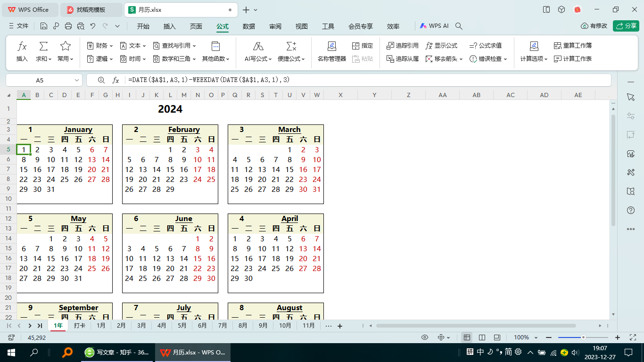The height and width of the screenshot is (362, 644).
Task: Open the 数学和三角 functions dropdown
Action: click(x=174, y=59)
